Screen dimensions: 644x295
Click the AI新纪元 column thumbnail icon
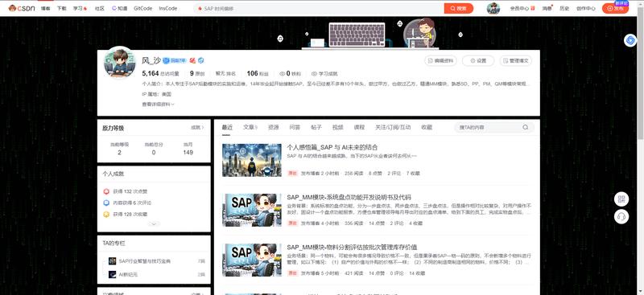(112, 274)
